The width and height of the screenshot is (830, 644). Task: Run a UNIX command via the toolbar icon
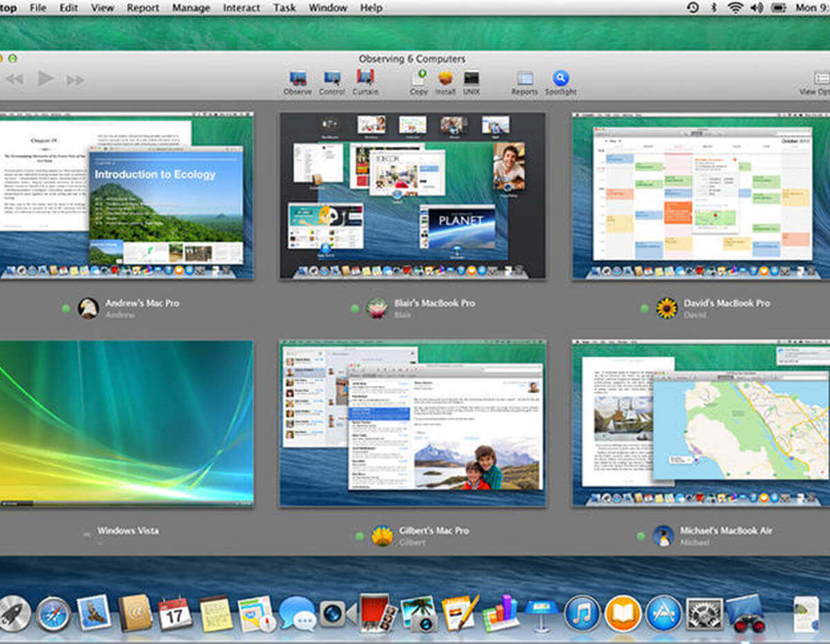(471, 78)
